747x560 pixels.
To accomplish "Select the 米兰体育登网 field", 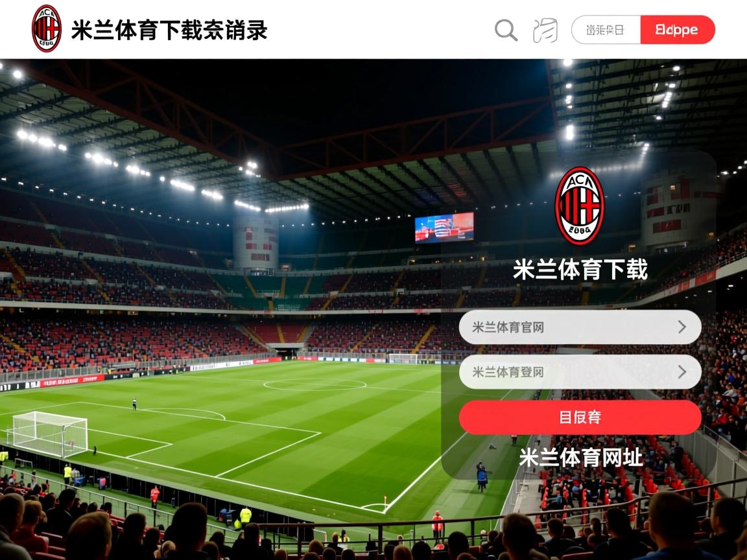I will (580, 371).
